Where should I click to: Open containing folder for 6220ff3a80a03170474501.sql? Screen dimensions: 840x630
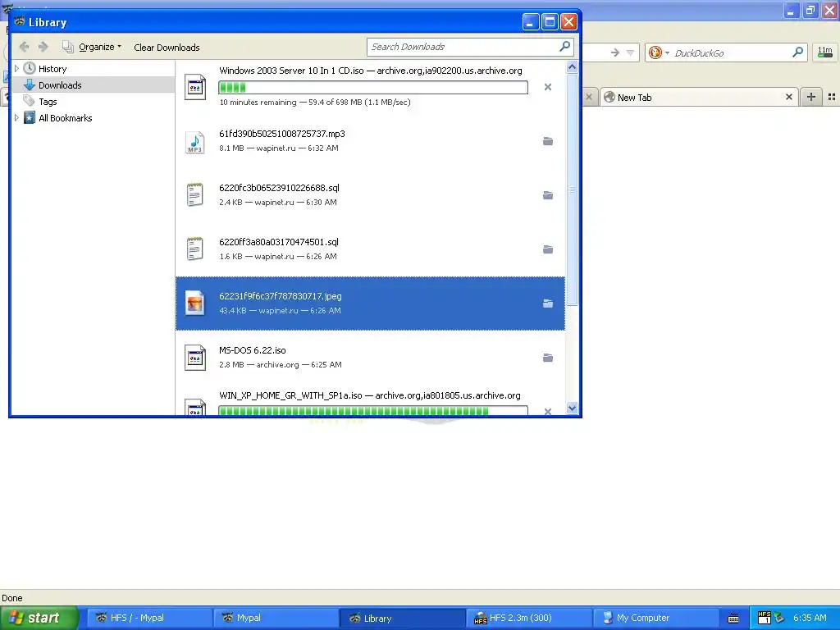(x=547, y=249)
